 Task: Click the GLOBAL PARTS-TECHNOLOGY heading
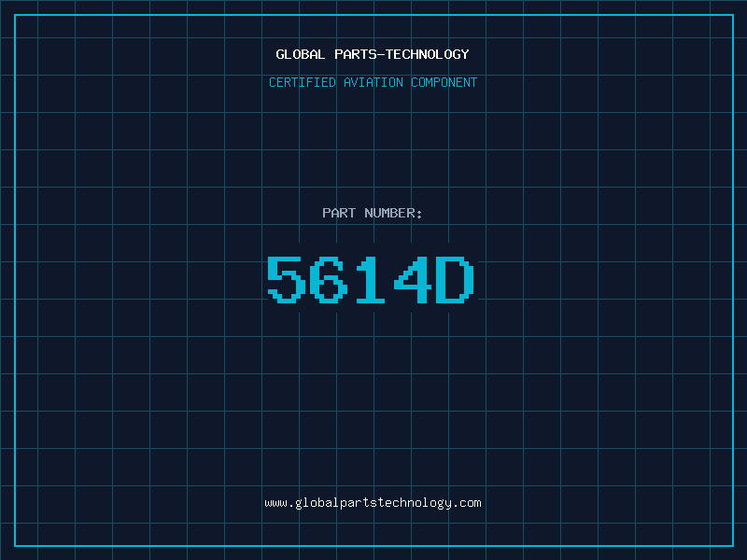[373, 54]
